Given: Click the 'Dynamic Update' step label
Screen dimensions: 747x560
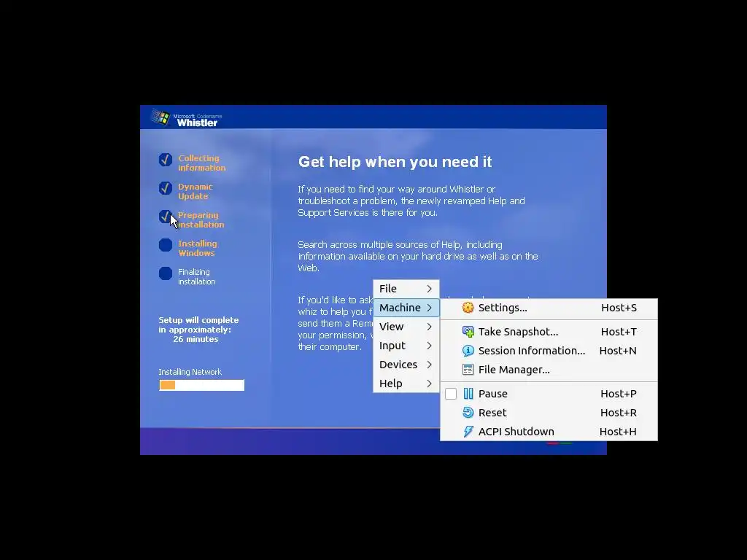Looking at the screenshot, I should 196,192.
